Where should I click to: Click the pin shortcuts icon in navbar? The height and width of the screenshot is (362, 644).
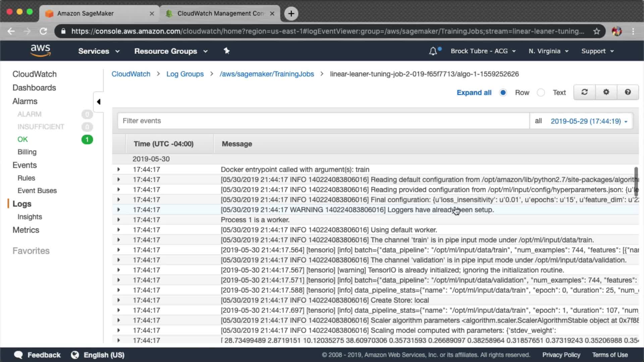click(227, 51)
